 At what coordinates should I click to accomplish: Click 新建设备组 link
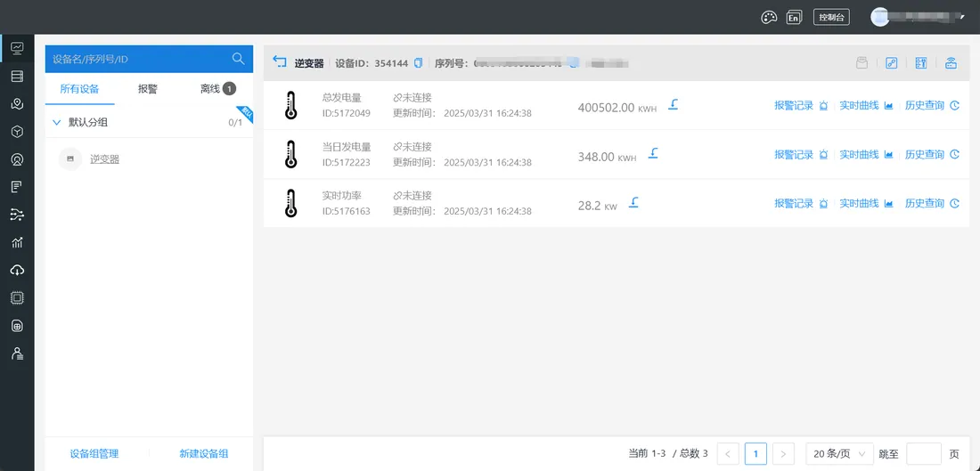click(204, 453)
